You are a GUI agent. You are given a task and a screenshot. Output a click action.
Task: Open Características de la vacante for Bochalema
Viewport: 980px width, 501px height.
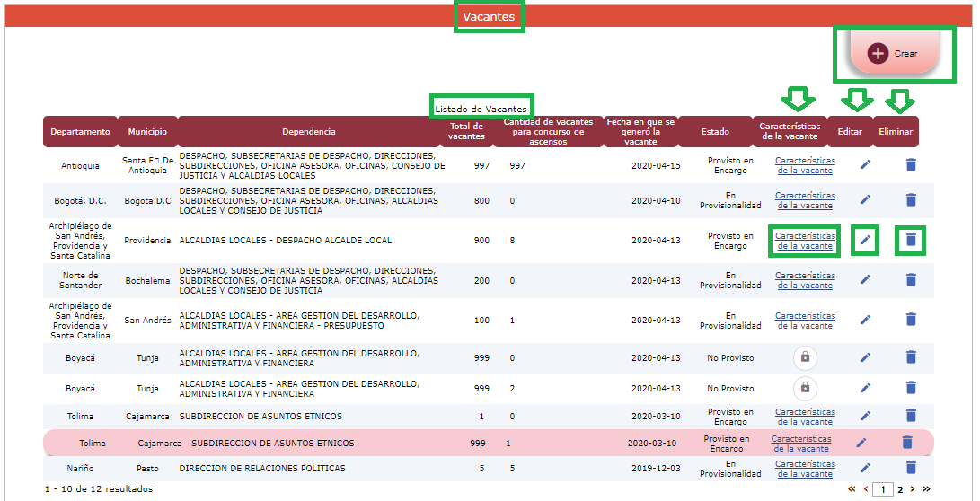click(805, 280)
